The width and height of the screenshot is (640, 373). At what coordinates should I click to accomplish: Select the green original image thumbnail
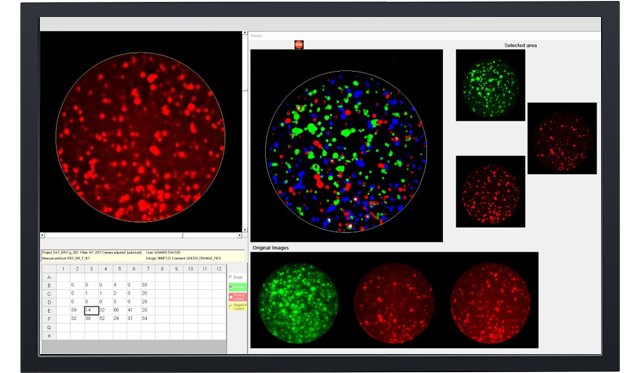[298, 302]
